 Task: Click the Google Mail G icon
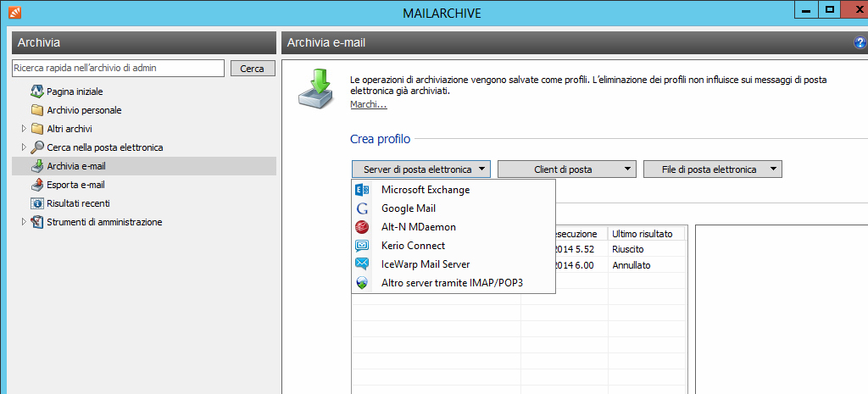pos(362,208)
